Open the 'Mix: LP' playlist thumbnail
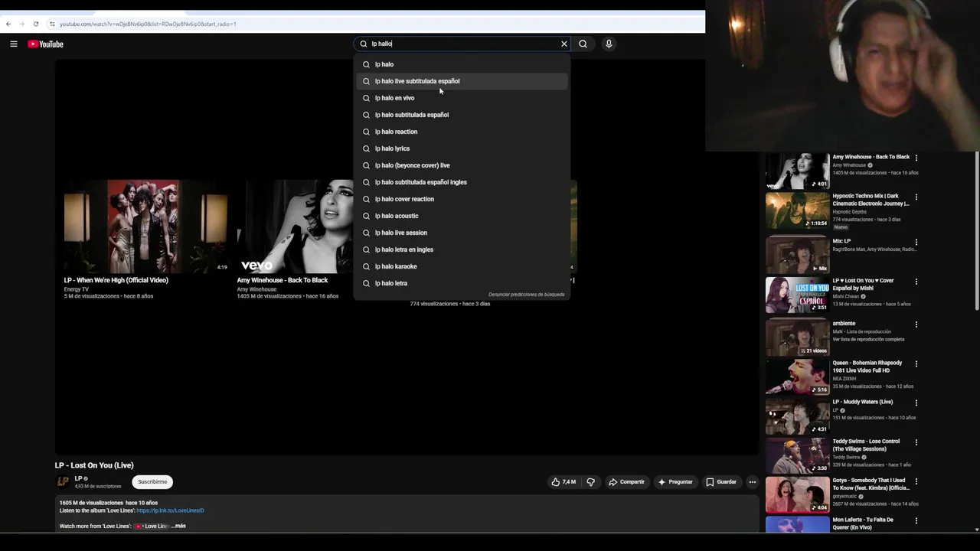The image size is (980, 551). 796,255
